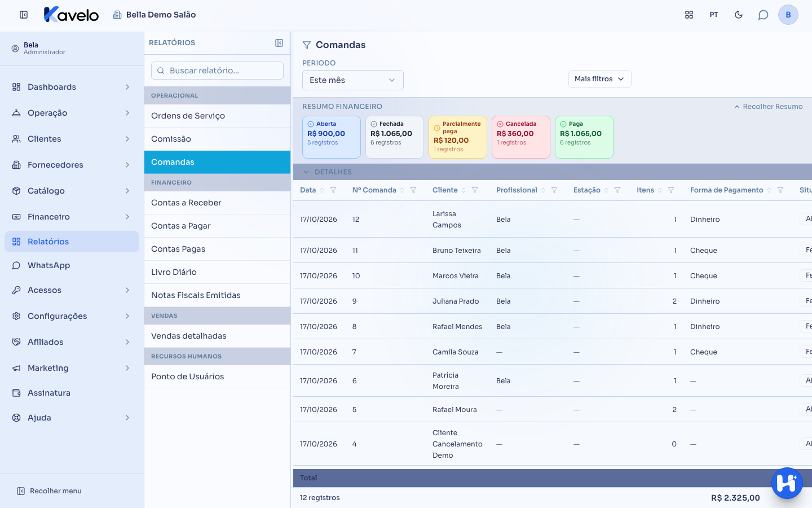Click Recolher Resumo link

(768, 107)
